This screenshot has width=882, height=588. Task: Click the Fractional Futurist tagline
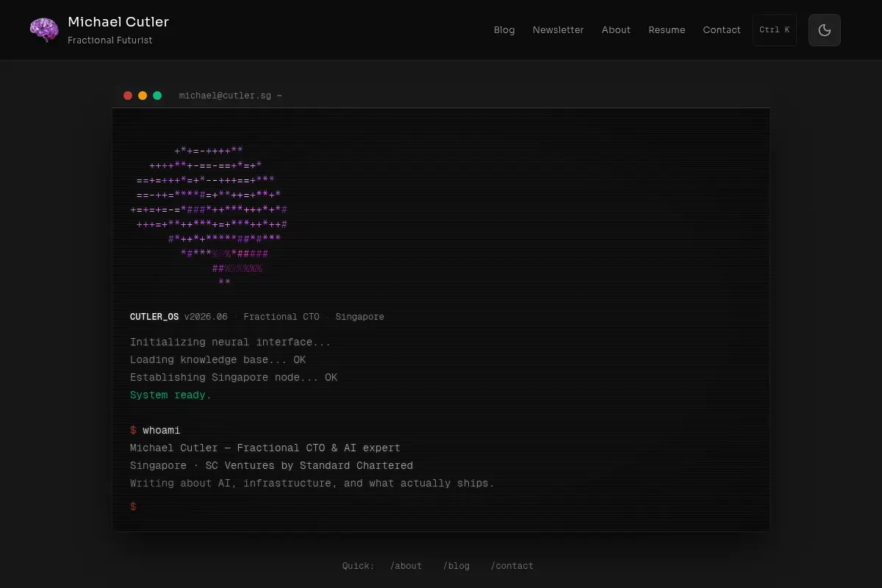[110, 40]
